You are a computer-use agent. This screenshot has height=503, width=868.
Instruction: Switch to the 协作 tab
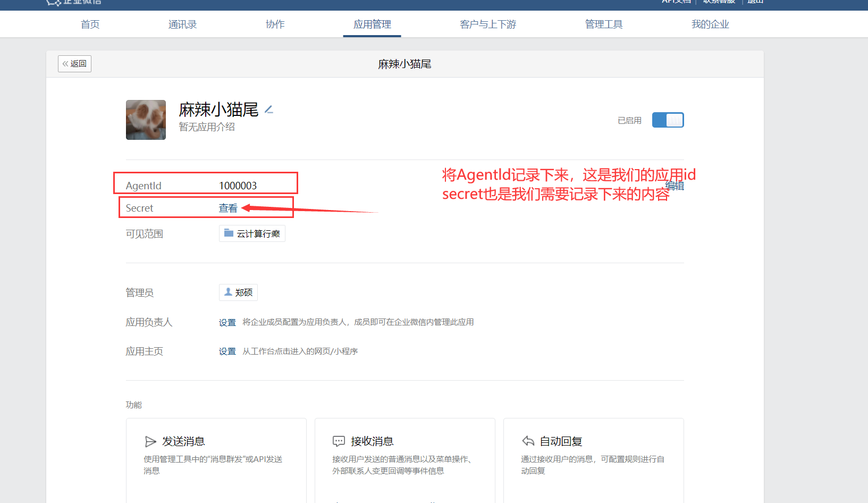point(275,24)
